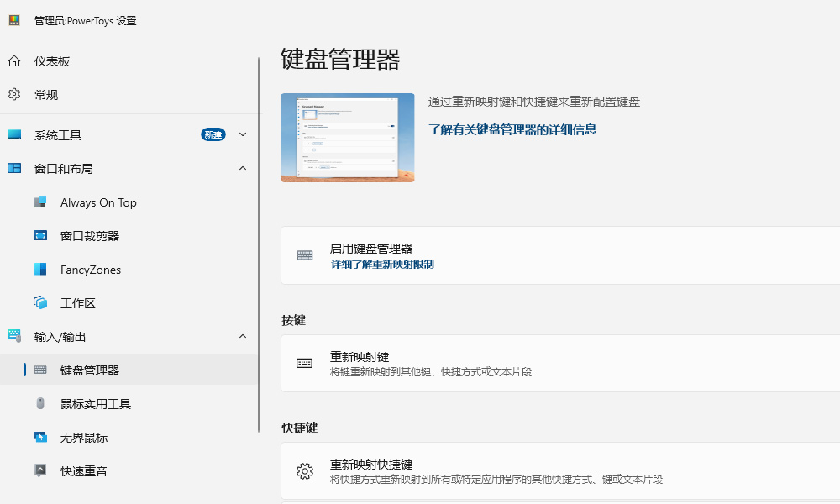Image resolution: width=840 pixels, height=504 pixels.
Task: Expand the 系统工具 section chevron
Action: click(243, 134)
